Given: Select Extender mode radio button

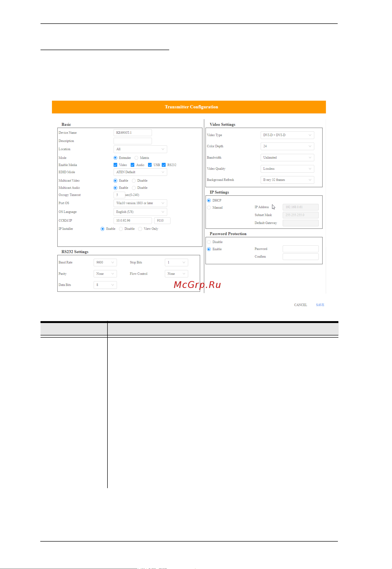Looking at the screenshot, I should [115, 158].
